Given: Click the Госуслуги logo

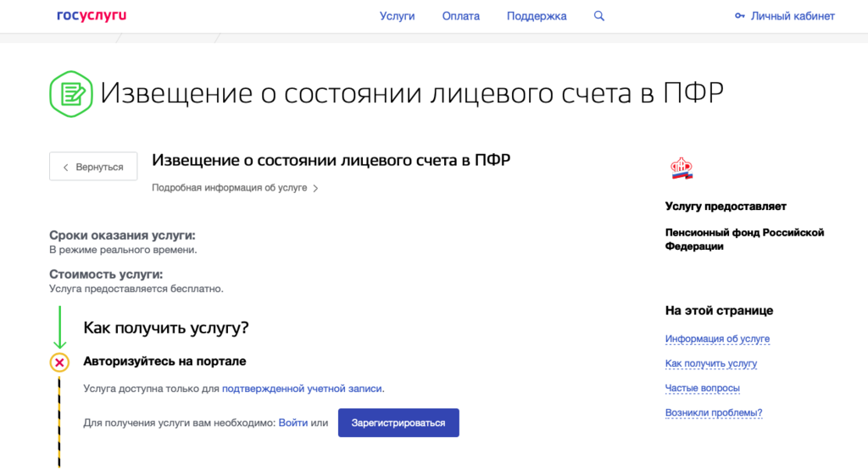Looking at the screenshot, I should [x=92, y=16].
